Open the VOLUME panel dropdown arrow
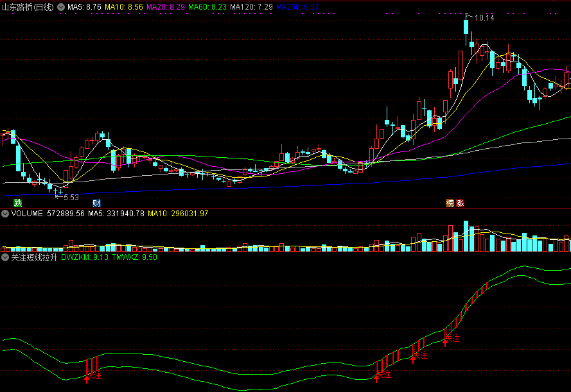Viewport: 571px width, 392px height. 5,214
